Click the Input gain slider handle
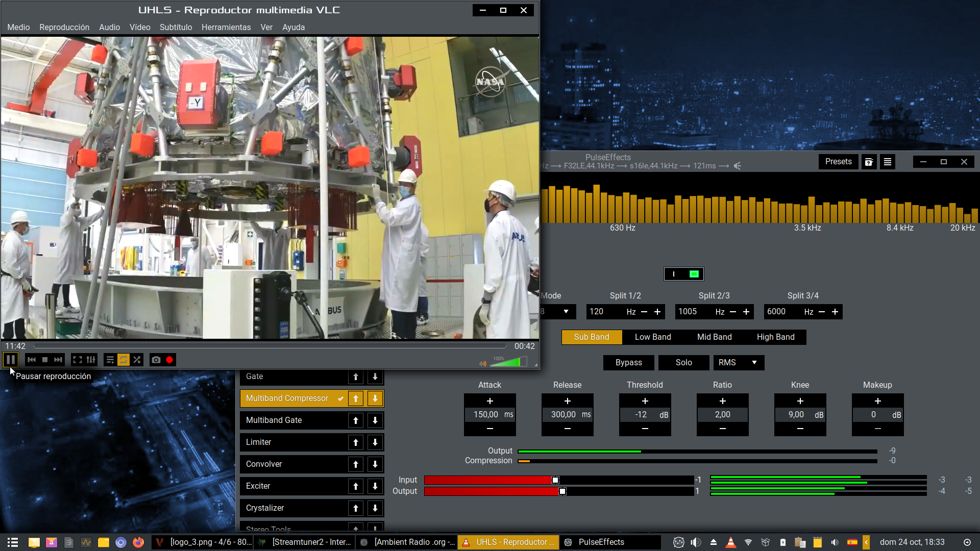 555,480
